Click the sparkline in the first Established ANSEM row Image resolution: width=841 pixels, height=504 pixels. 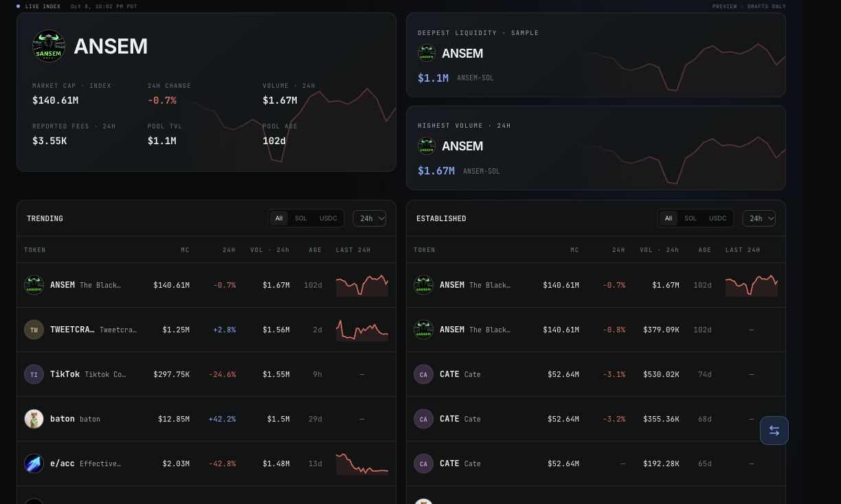pos(752,285)
